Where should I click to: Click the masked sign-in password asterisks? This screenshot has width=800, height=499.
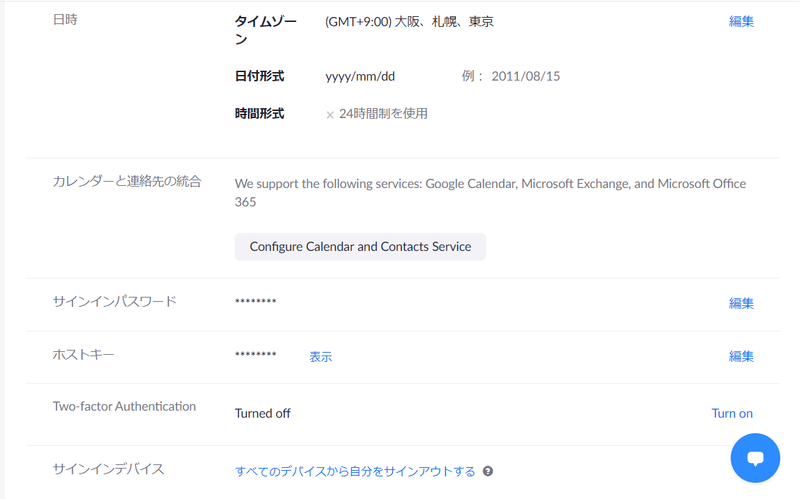(256, 302)
